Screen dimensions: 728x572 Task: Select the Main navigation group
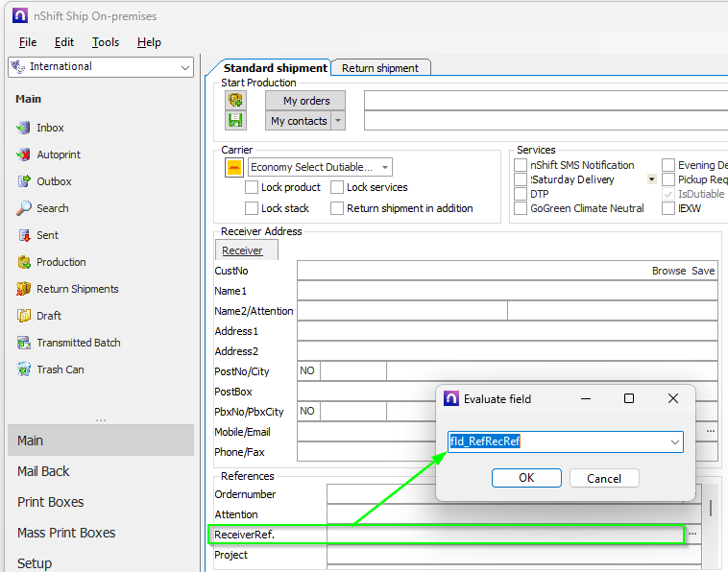(x=101, y=441)
